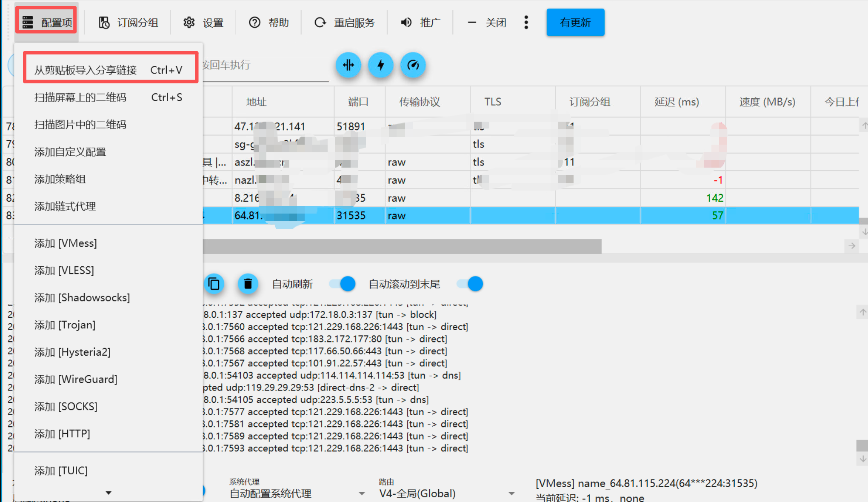Choose 从剪贴板导入分享链接 menu entry
Screen dimensions: 868x502
coord(108,70)
